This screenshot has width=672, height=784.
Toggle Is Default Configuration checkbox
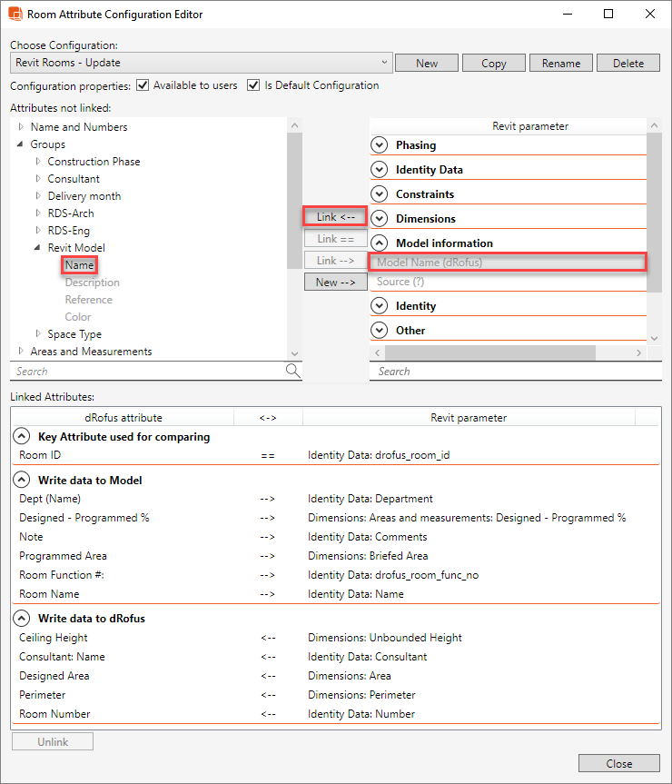(253, 85)
